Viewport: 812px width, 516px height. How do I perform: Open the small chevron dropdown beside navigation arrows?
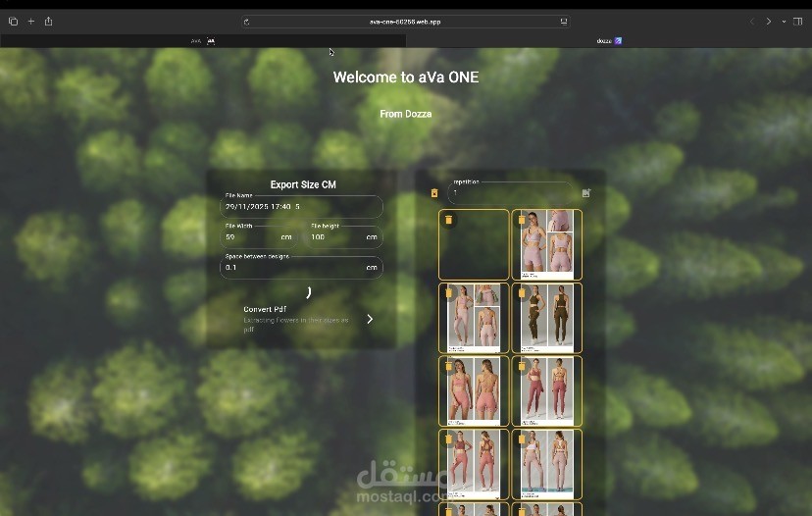(x=784, y=22)
